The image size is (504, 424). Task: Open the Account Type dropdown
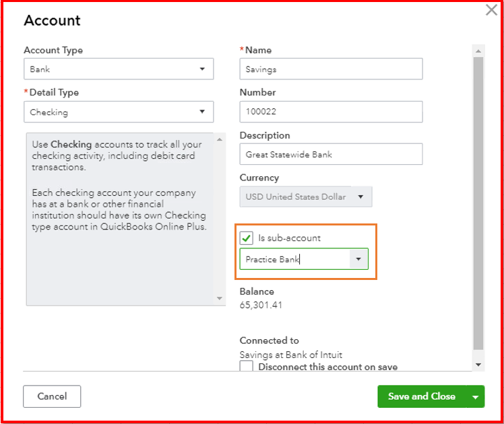point(119,69)
